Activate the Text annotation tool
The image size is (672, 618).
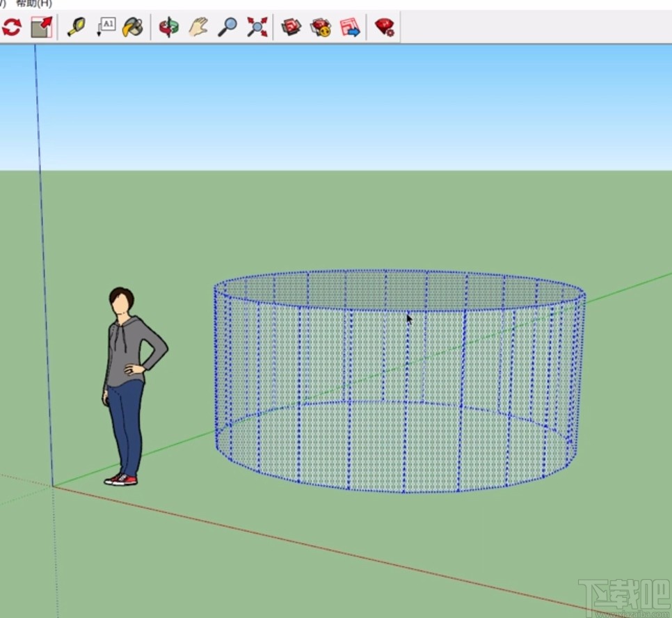click(x=106, y=27)
